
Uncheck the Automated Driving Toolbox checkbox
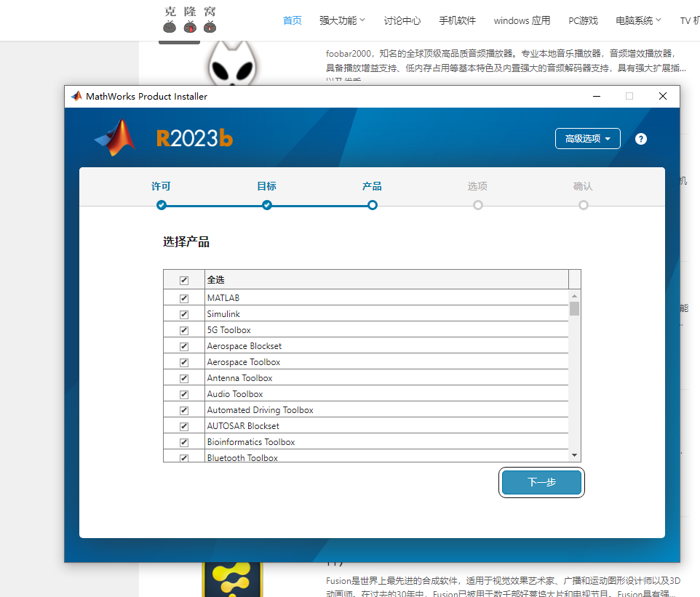pos(184,410)
